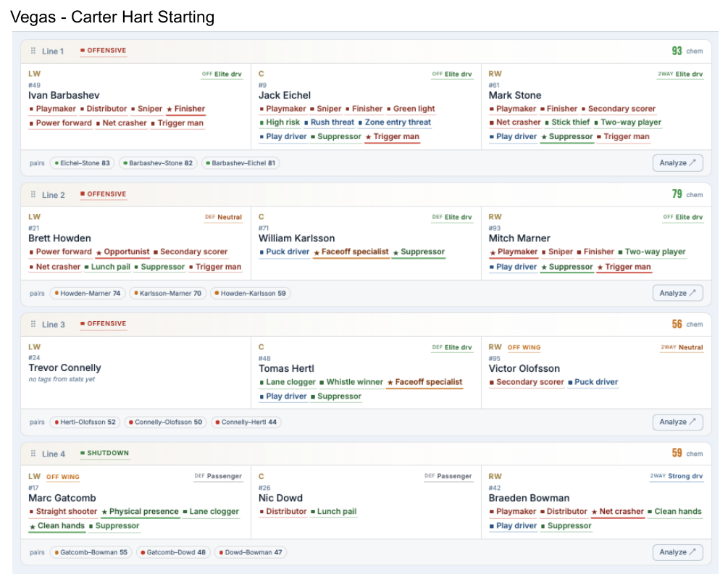The width and height of the screenshot is (728, 574).
Task: Click Mark Stone's Stick thief tag
Action: point(567,122)
